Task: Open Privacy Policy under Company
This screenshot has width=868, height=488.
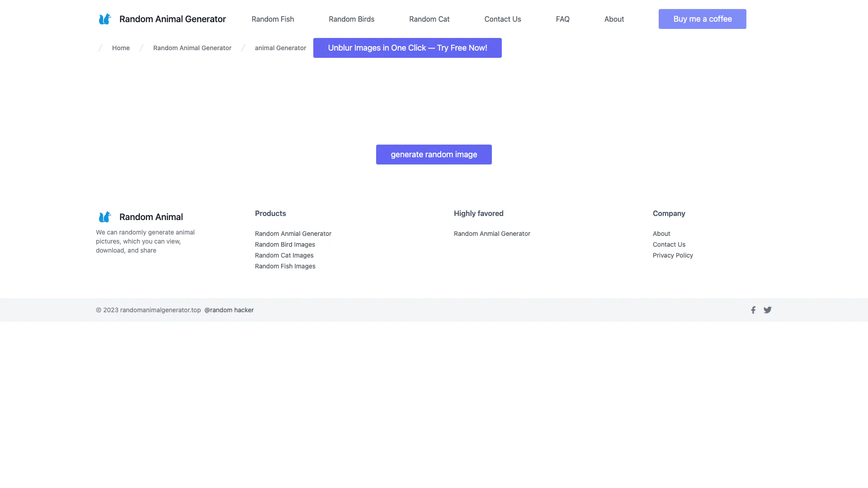Action: coord(673,255)
